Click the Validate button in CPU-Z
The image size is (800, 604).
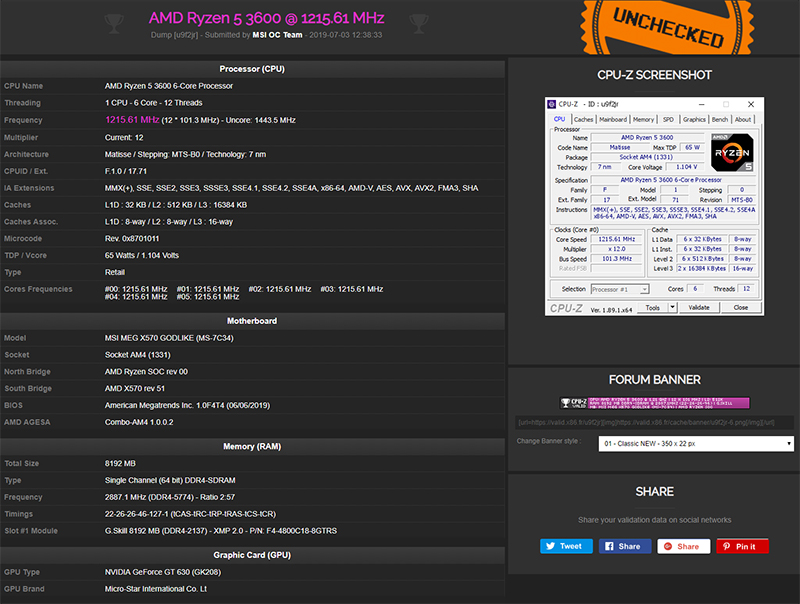(698, 308)
